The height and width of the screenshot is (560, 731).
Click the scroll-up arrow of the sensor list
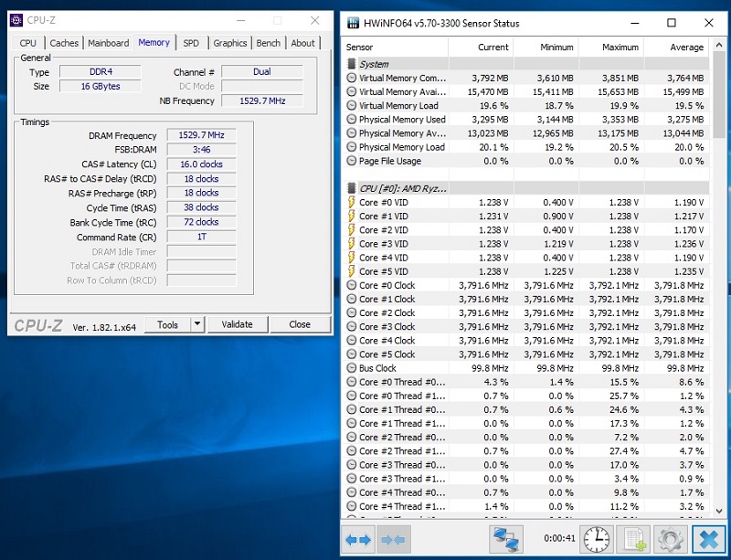coord(719,48)
